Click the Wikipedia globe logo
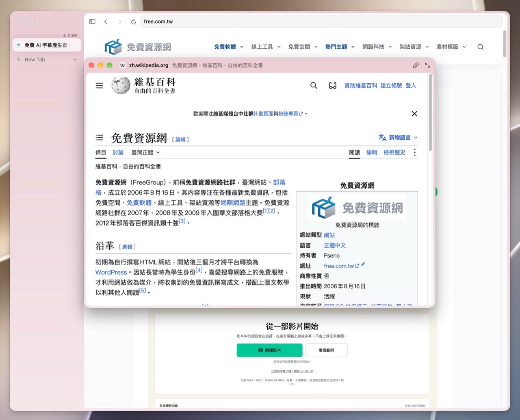Image resolution: width=520 pixels, height=420 pixels. click(x=121, y=85)
